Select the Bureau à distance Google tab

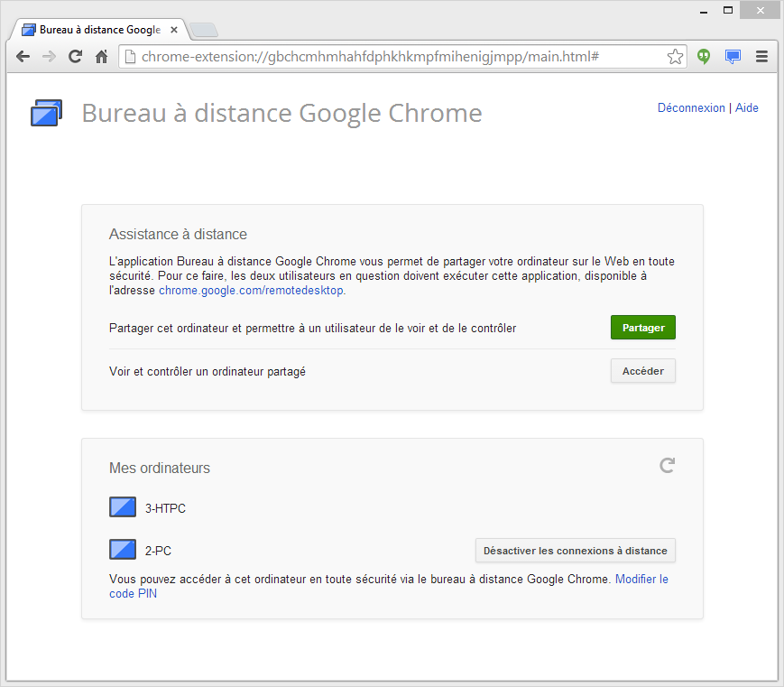pyautogui.click(x=95, y=30)
